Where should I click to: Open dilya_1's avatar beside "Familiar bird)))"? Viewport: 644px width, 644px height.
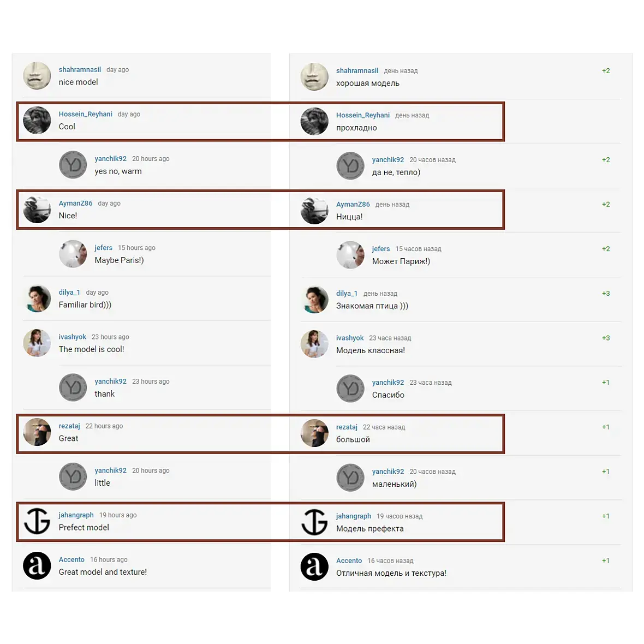click(37, 299)
